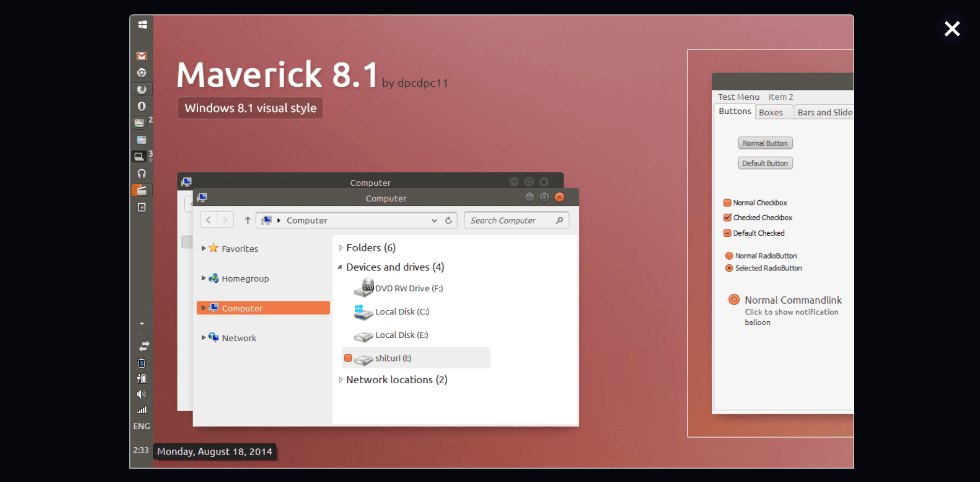Refresh the Computer address bar

(448, 220)
